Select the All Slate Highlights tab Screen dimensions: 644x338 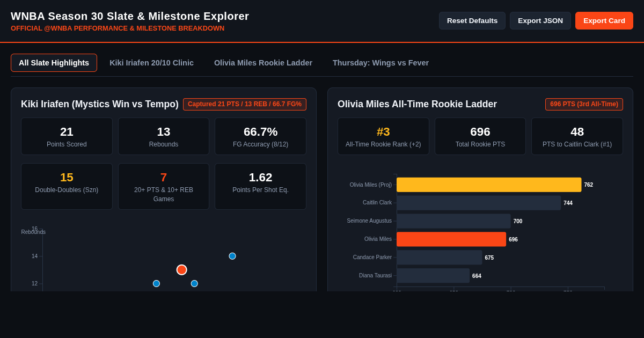pos(54,63)
